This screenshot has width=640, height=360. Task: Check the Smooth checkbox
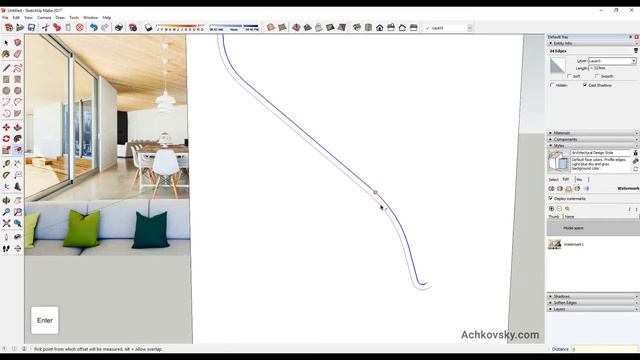[x=597, y=76]
